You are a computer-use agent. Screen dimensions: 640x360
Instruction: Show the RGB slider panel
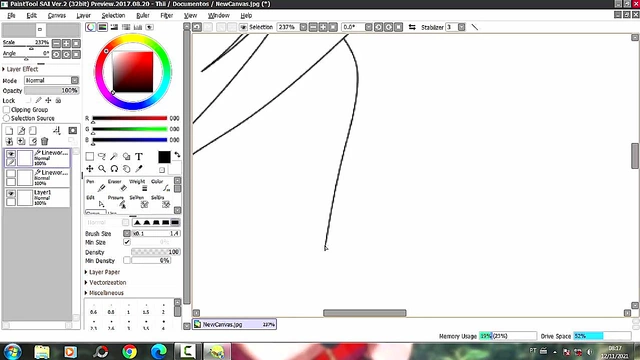102,27
